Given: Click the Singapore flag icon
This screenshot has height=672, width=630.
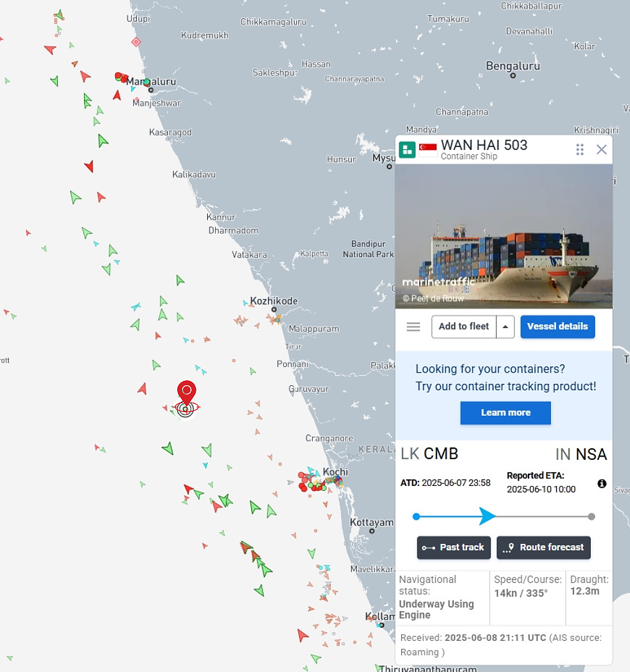Looking at the screenshot, I should (x=428, y=148).
